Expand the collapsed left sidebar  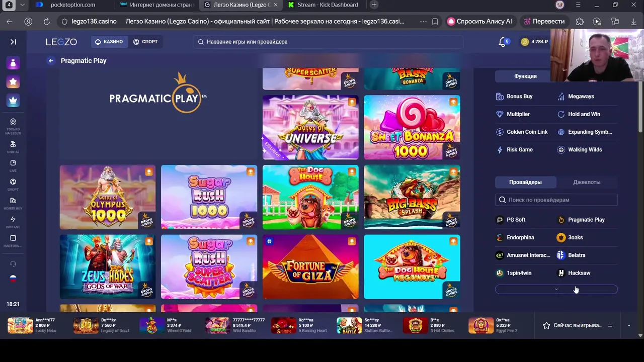coord(13,42)
